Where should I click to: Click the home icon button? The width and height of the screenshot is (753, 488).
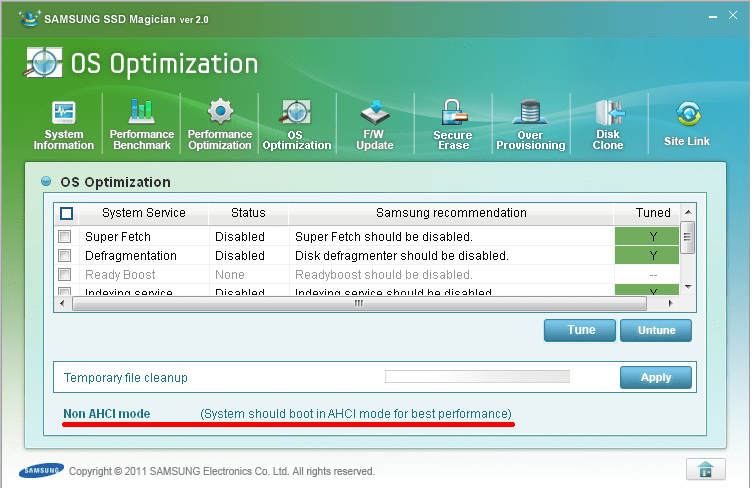pyautogui.click(x=705, y=469)
